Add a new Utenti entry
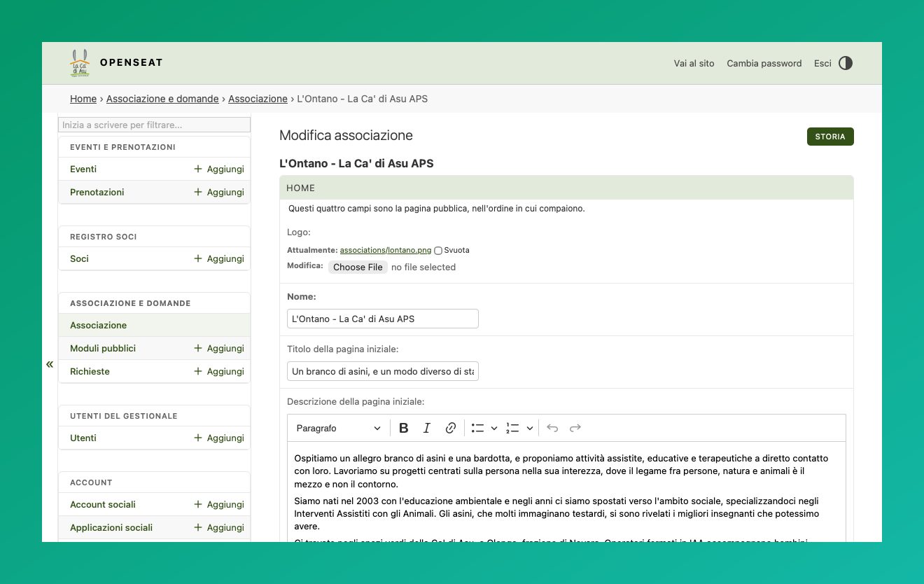Viewport: 924px width, 584px height. (219, 438)
